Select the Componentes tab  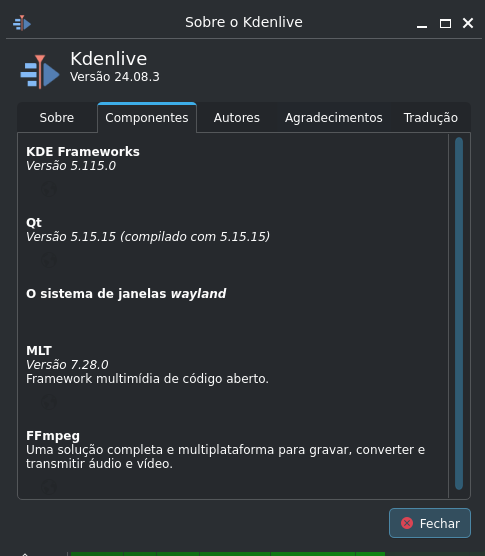click(147, 118)
